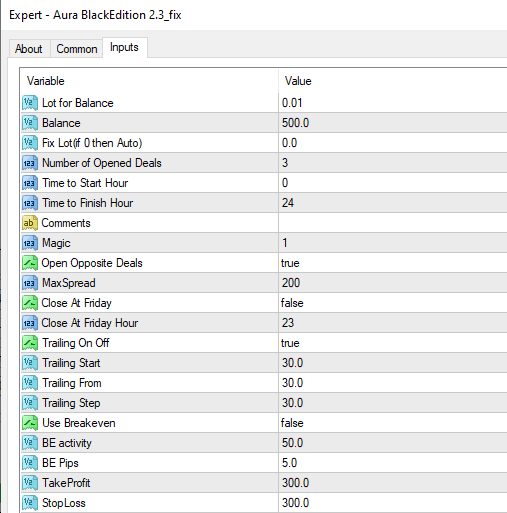Toggle the Use Breakeven false value
Viewport: 507px width, 513px height.
click(x=393, y=423)
